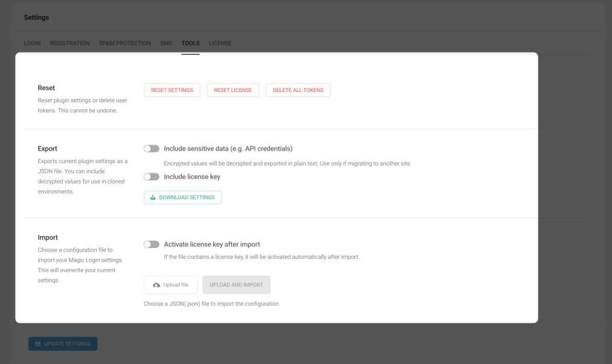Click the 'Include sensitive data (e.g. API credentials)' label
612x364 pixels.
click(x=228, y=149)
